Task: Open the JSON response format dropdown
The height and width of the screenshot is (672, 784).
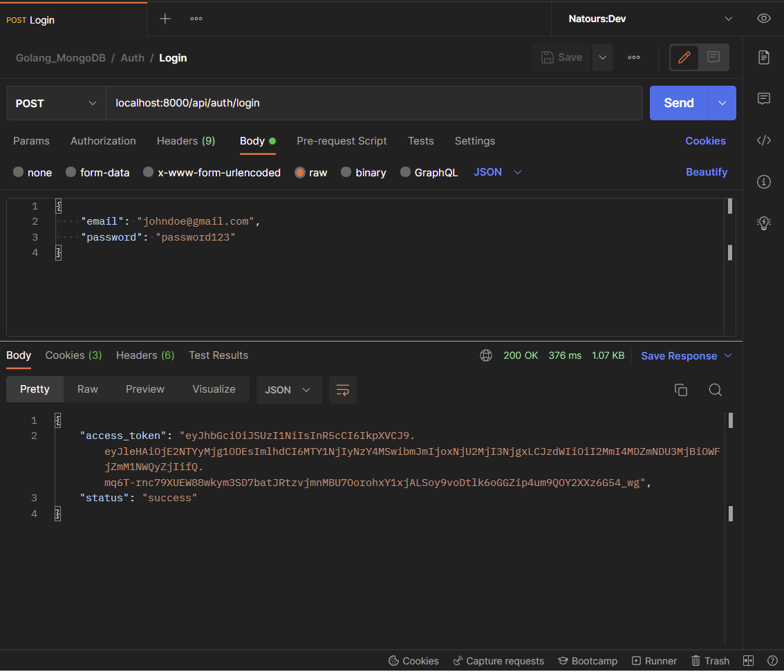Action: [289, 389]
